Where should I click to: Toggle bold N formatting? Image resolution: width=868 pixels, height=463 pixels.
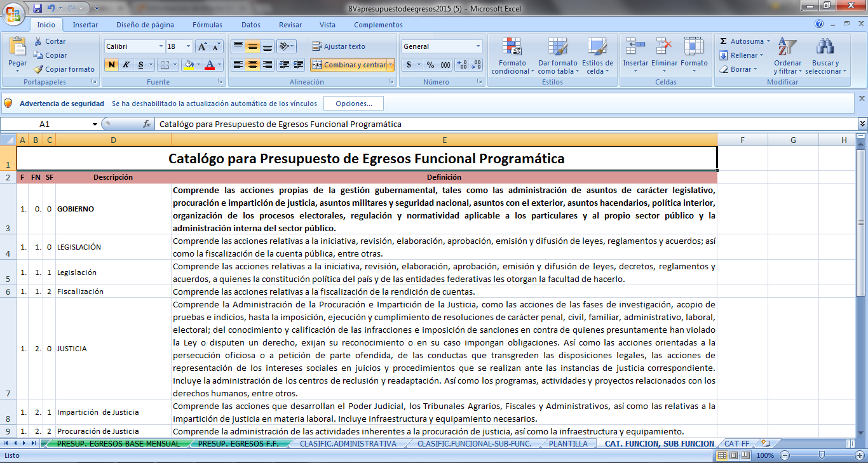tap(112, 65)
